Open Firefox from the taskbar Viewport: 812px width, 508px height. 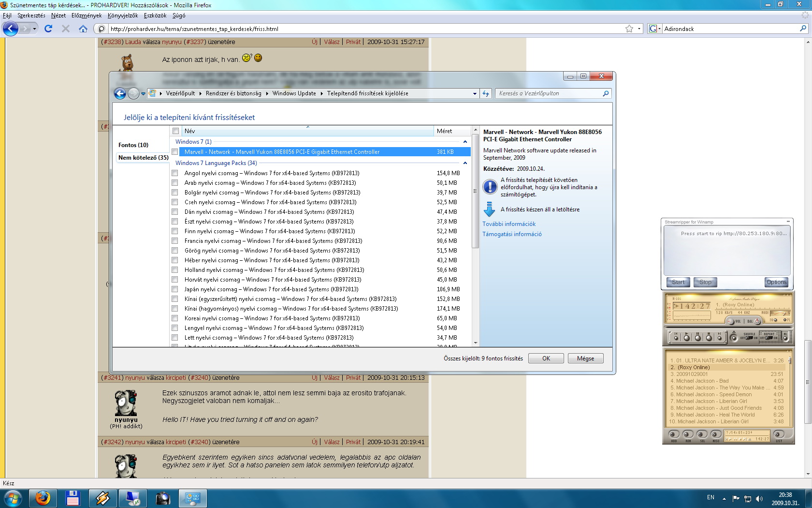(x=43, y=498)
